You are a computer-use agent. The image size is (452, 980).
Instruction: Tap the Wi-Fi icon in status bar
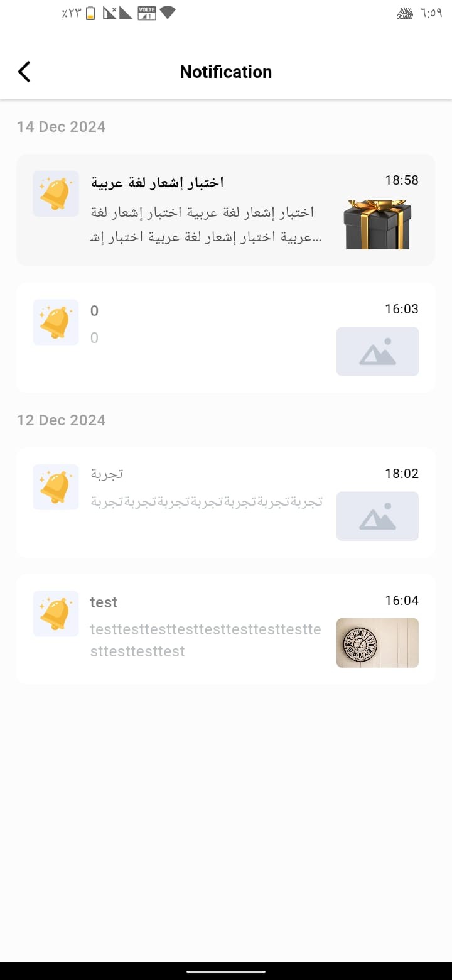tap(167, 13)
